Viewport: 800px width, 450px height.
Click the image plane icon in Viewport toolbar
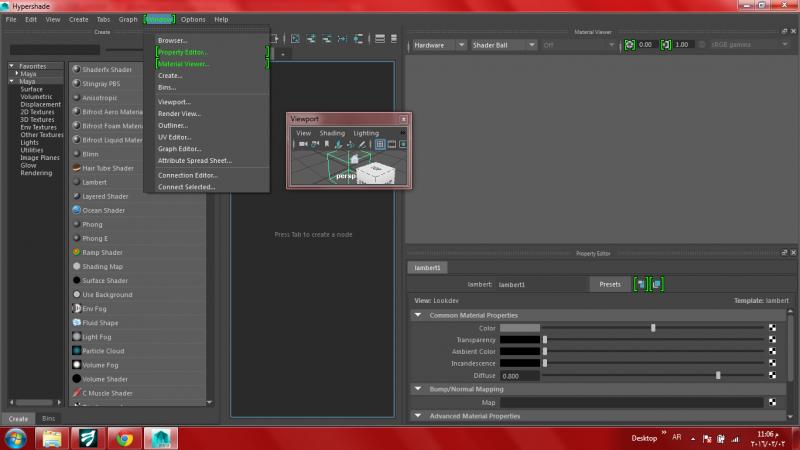338,144
